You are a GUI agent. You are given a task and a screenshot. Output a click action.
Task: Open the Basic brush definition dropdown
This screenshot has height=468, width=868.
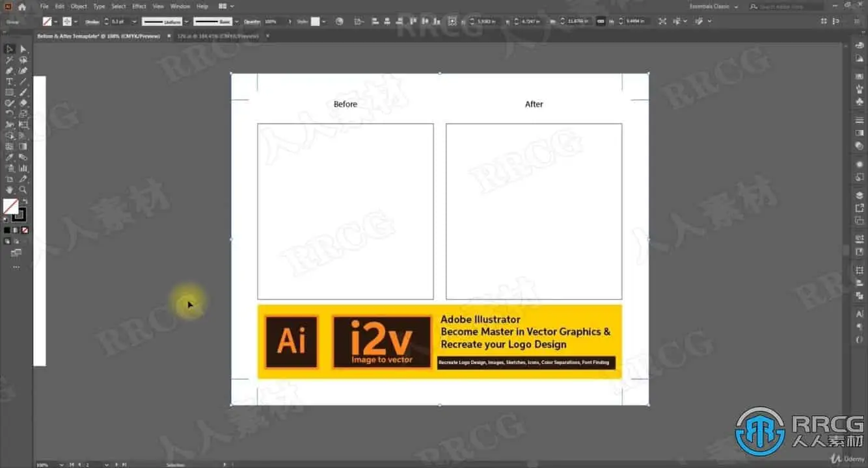pyautogui.click(x=237, y=21)
